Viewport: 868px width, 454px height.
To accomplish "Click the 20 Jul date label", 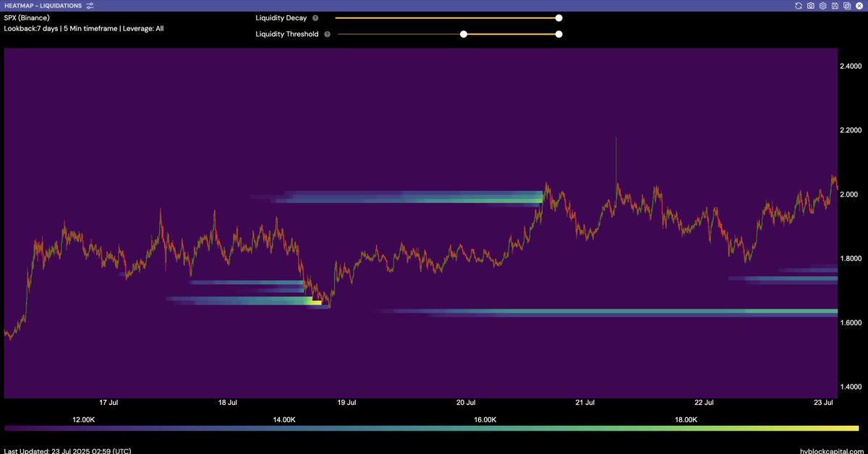I will [x=466, y=403].
